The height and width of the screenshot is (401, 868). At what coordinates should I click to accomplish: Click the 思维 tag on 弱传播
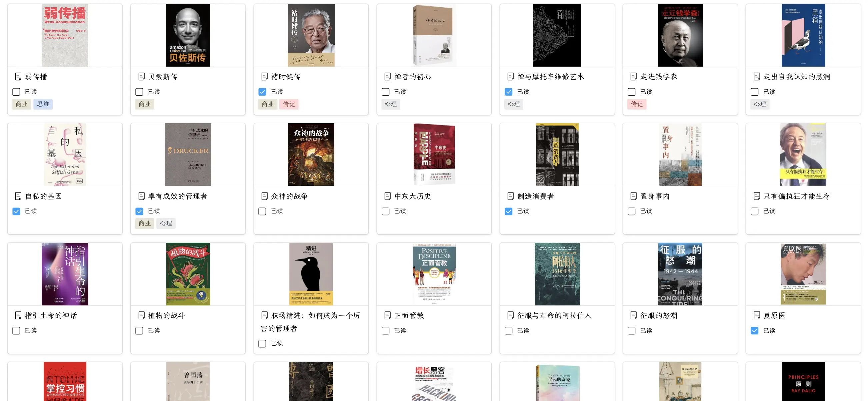[x=43, y=104]
